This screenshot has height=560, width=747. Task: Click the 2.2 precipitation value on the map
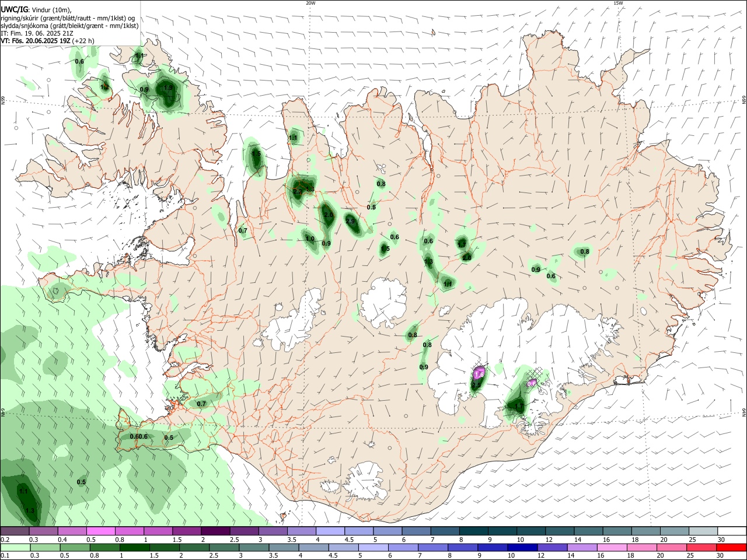[x=297, y=192]
